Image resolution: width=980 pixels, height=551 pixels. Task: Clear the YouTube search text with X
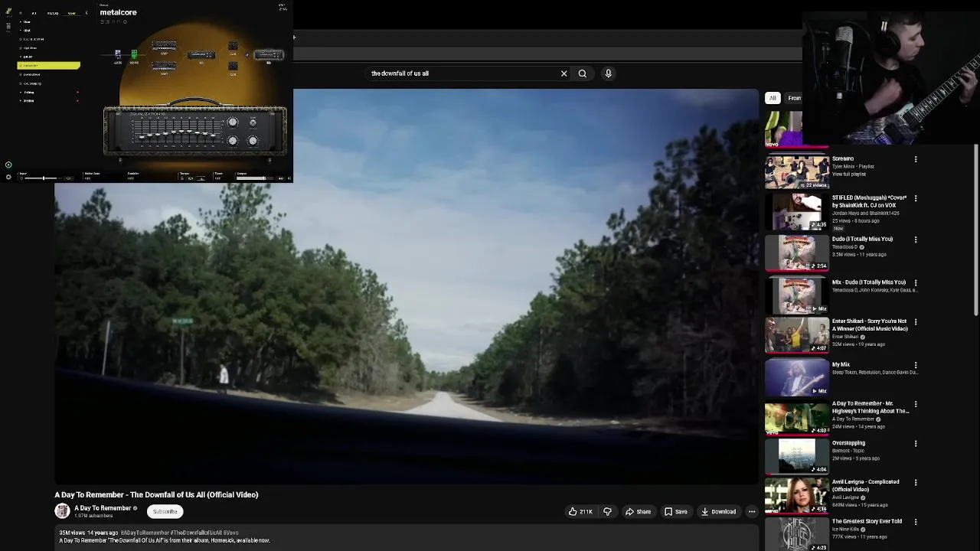[x=564, y=73]
